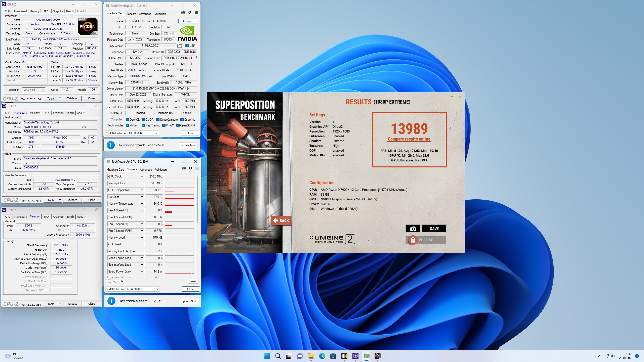Take Superposition result screenshot with camera button
644x362 pixels.
413,229
